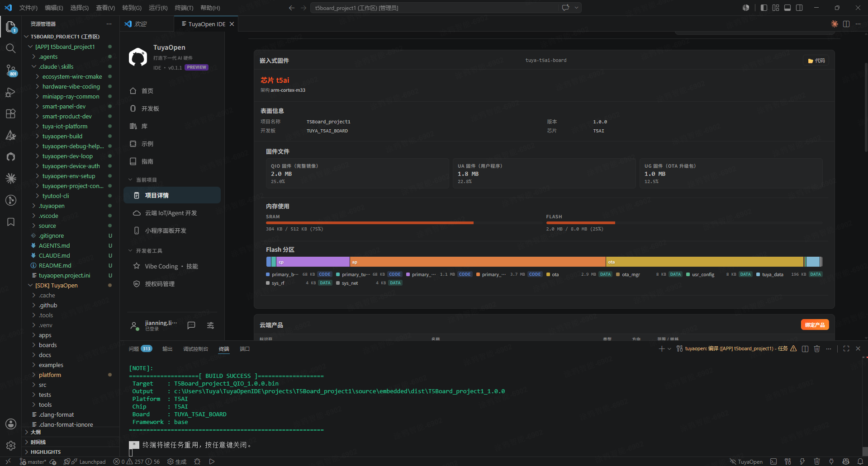Viewport: 868px width, 466px height.
Task: Switch to 输出 panel tab
Action: [x=167, y=348]
